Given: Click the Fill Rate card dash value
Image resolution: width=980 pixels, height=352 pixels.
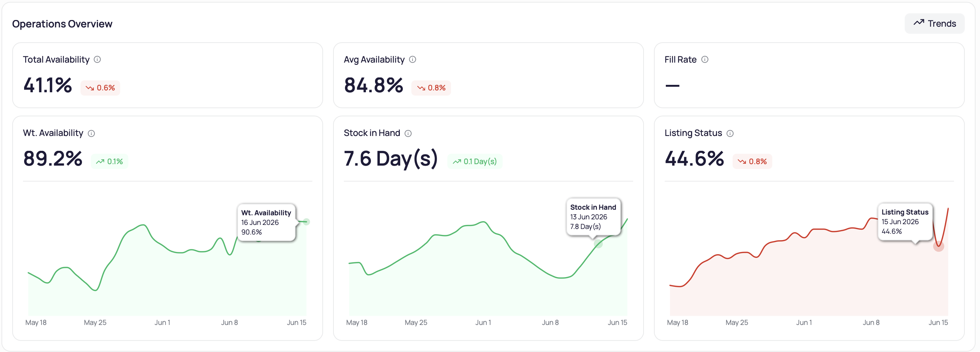Looking at the screenshot, I should point(672,86).
